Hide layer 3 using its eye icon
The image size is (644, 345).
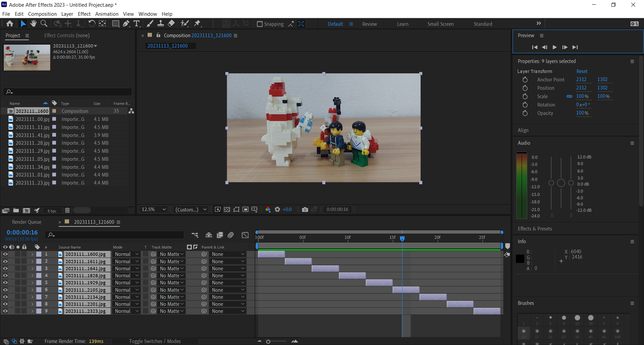(5, 268)
